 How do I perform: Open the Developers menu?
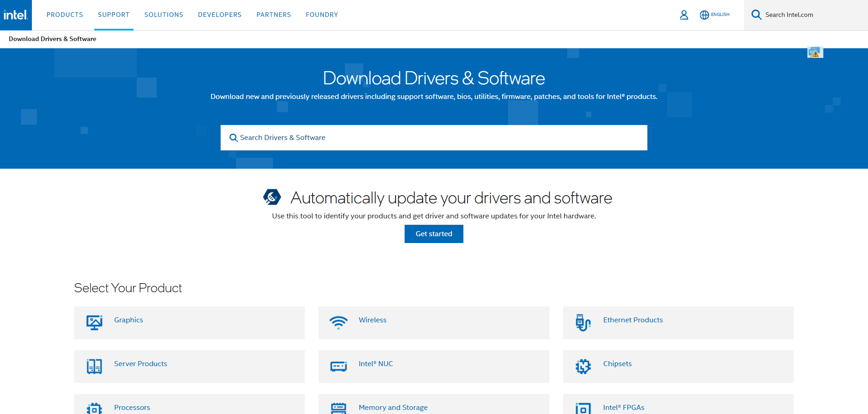click(220, 15)
